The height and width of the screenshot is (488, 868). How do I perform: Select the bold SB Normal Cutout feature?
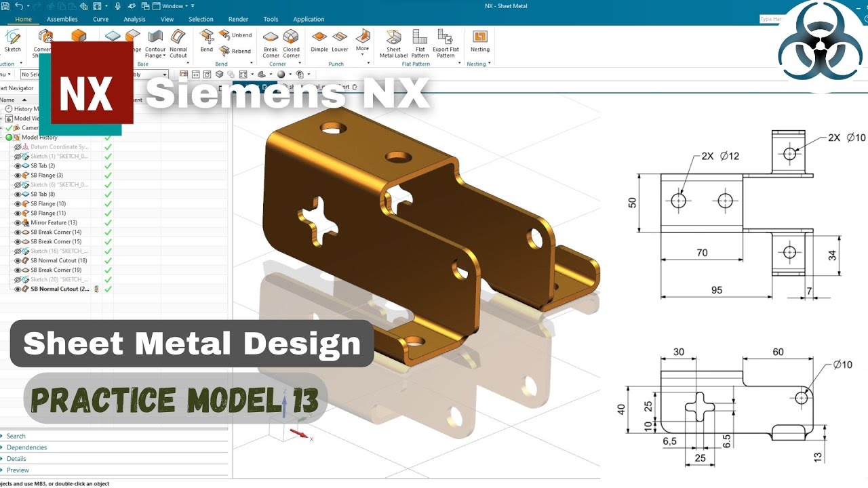coord(60,289)
